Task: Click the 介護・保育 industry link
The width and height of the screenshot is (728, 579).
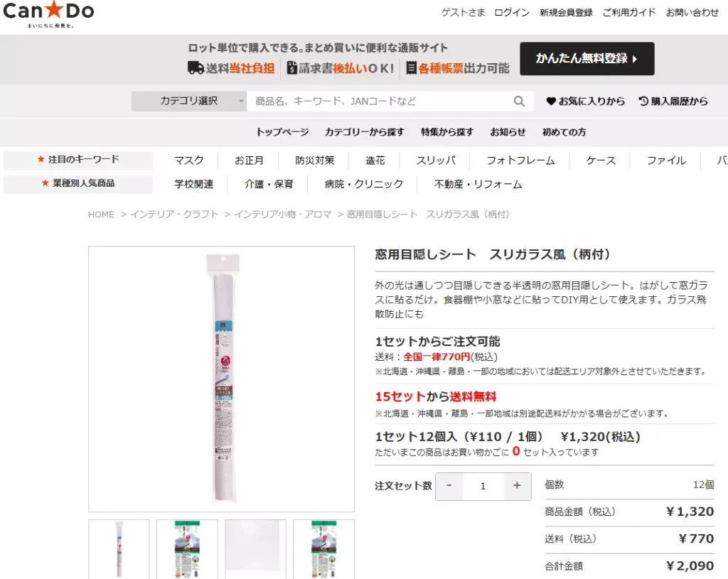Action: click(x=269, y=184)
